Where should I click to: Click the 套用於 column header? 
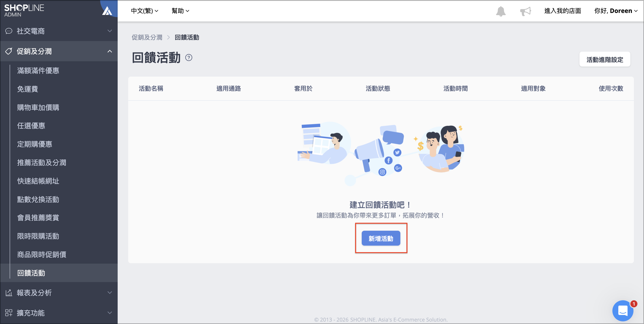(303, 88)
